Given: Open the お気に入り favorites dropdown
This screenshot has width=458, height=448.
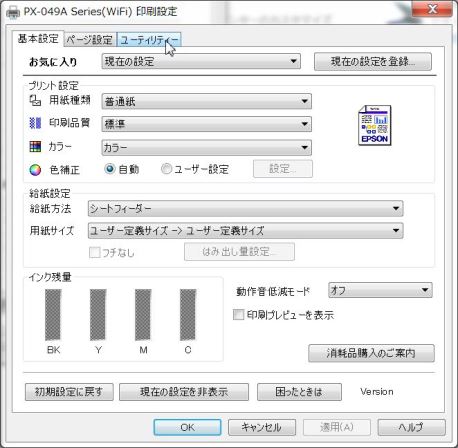Looking at the screenshot, I should point(201,61).
